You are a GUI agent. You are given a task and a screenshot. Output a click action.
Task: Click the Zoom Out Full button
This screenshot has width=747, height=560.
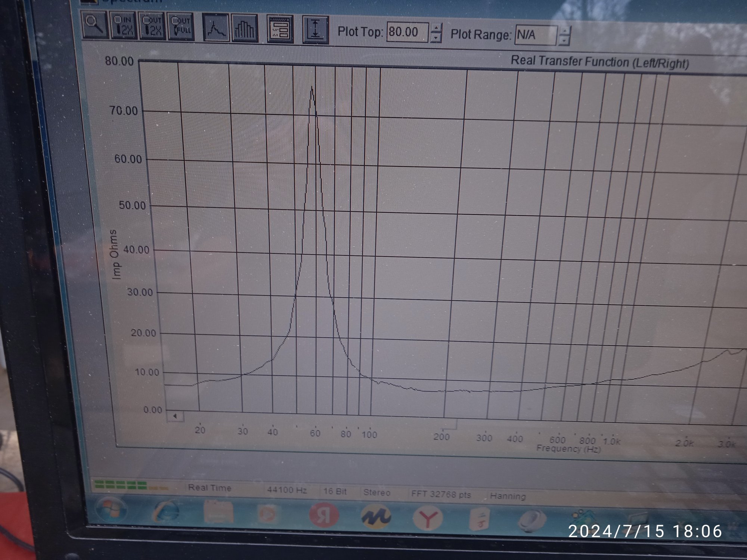[181, 27]
